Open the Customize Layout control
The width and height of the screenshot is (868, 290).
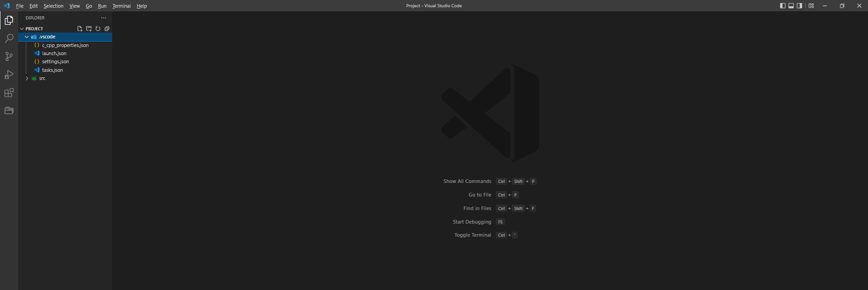click(811, 6)
